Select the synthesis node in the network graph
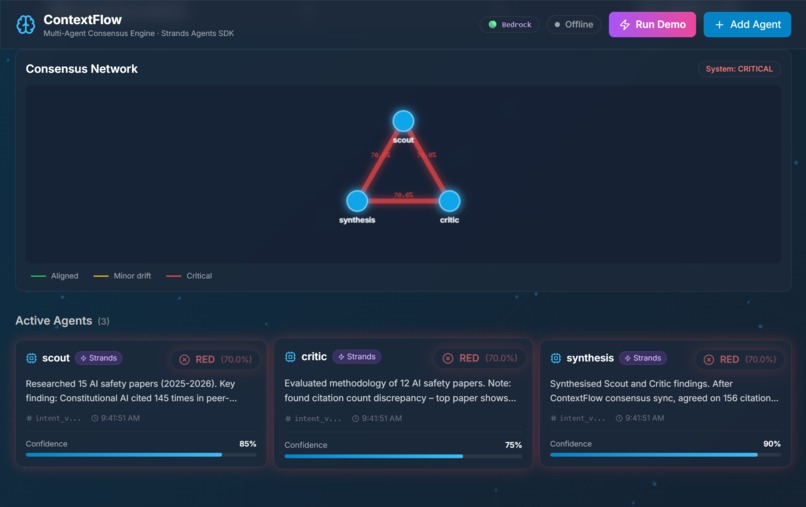This screenshot has height=507, width=806. (357, 201)
